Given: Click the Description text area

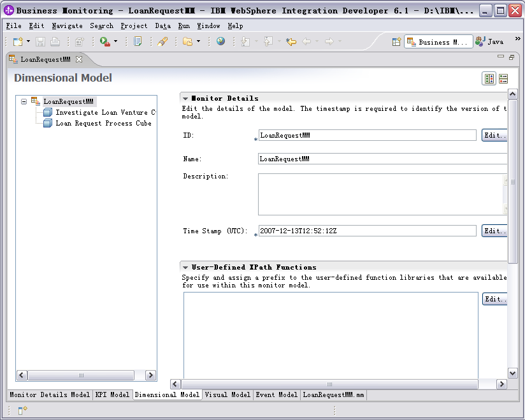Looking at the screenshot, I should click(382, 194).
